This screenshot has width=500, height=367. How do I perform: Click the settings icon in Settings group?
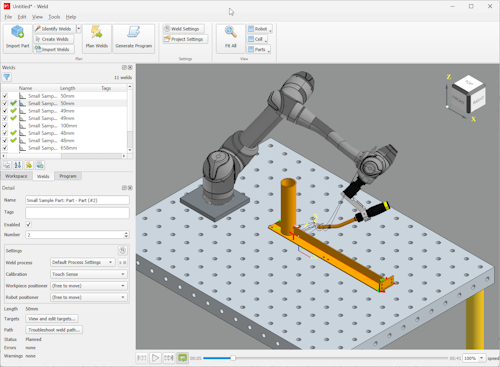122,250
